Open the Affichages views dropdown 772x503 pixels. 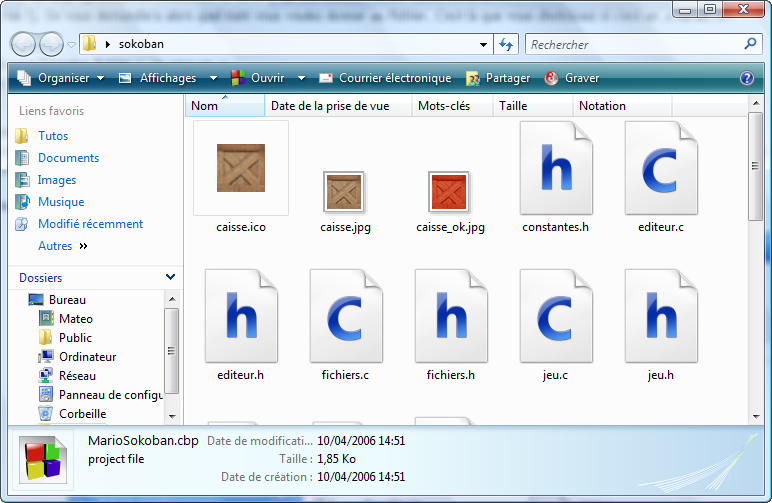coord(168,78)
